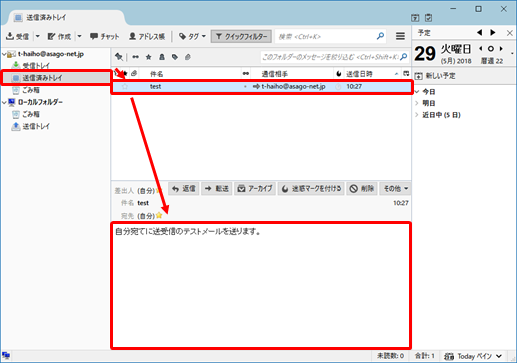Screen dimensions: 517x363
Task: Filter messages by unread status
Action: pos(135,57)
